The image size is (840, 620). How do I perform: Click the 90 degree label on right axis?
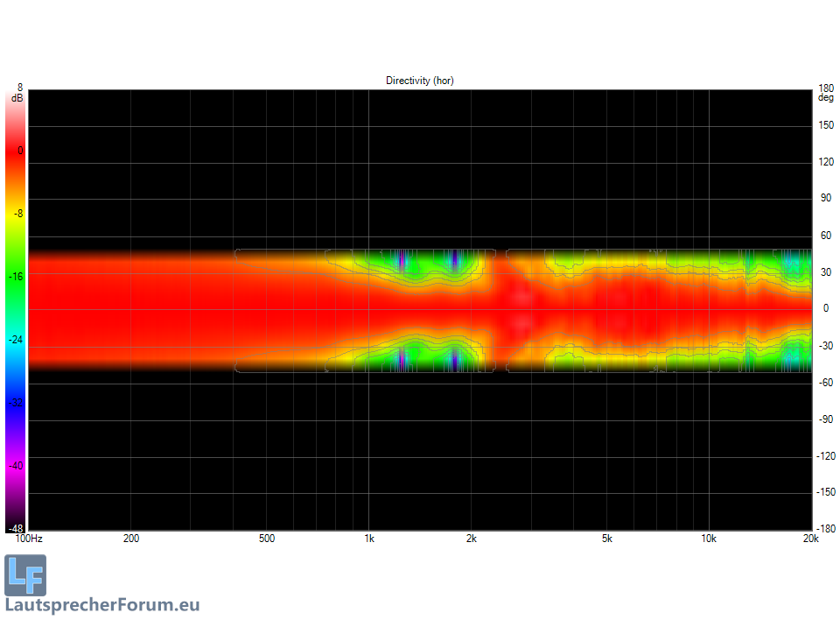coord(824,198)
